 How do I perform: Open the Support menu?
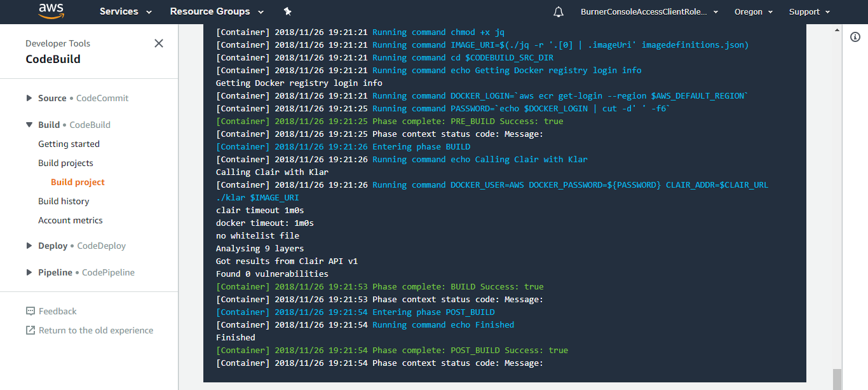tap(809, 11)
